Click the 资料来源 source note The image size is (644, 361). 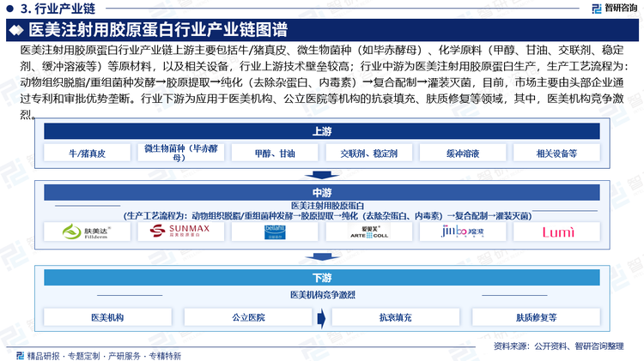(x=559, y=346)
